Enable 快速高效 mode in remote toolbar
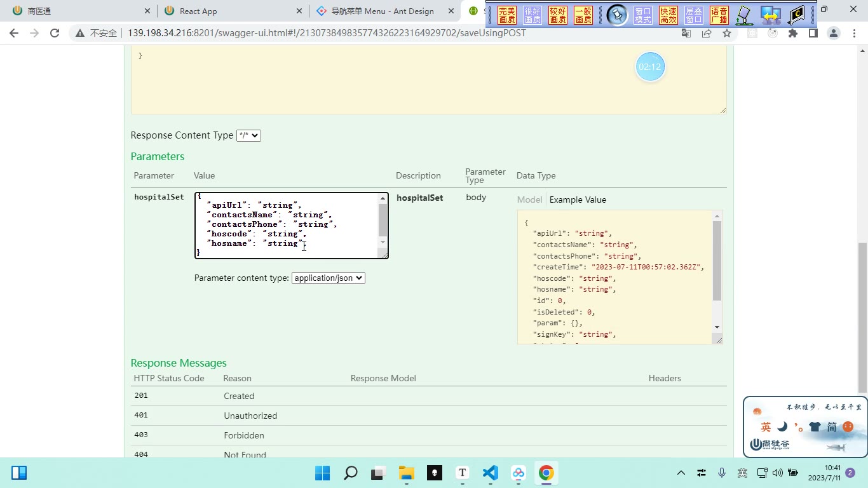 [668, 15]
